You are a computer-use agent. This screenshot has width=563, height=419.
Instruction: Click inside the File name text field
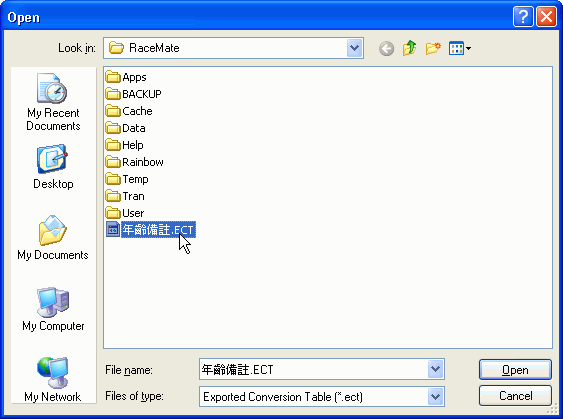tap(313, 369)
